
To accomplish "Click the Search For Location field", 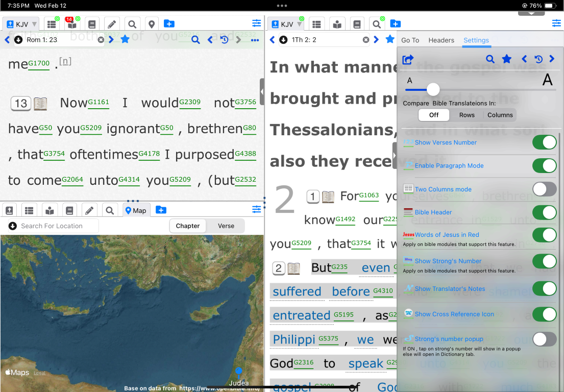I will 56,226.
